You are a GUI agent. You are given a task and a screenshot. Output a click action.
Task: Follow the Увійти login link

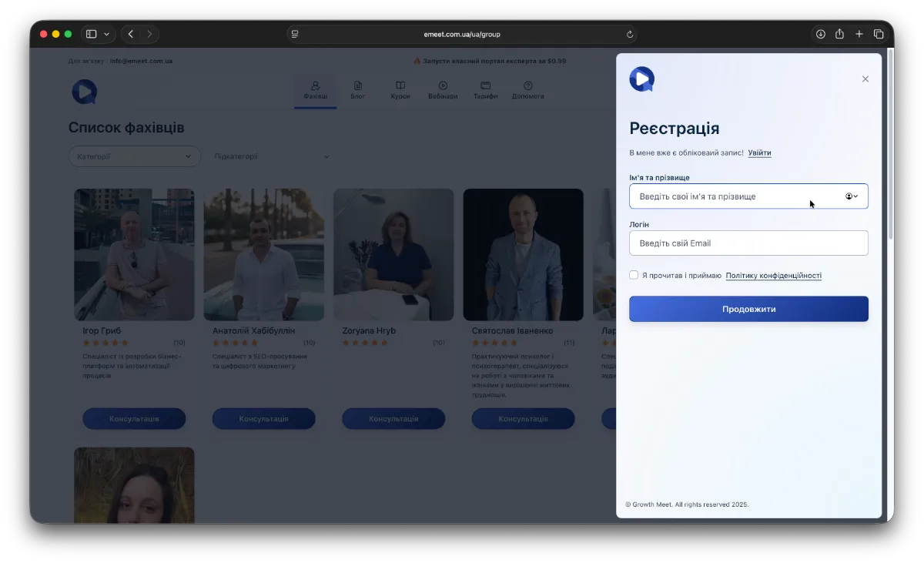(759, 152)
